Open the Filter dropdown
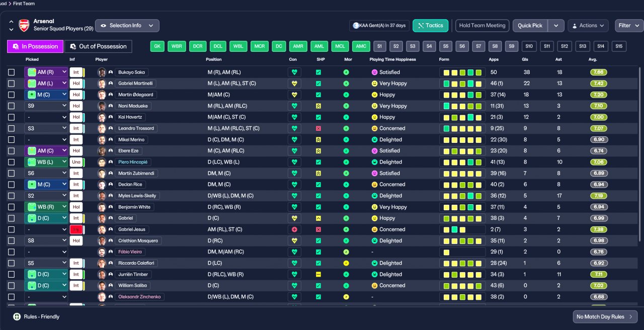The height and width of the screenshot is (330, 644). click(629, 26)
